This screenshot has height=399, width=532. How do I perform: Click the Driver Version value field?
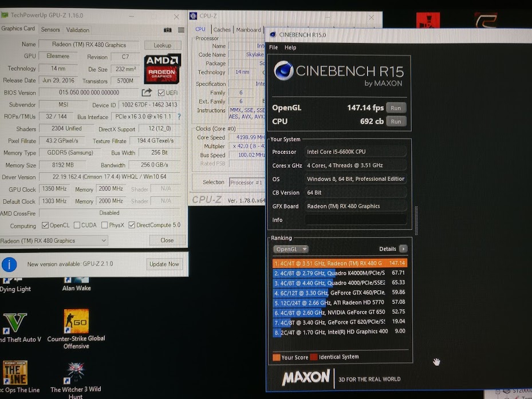(109, 176)
